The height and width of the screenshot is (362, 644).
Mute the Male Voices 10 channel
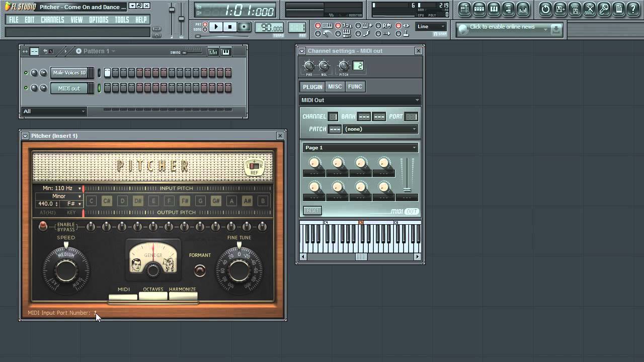[26, 73]
